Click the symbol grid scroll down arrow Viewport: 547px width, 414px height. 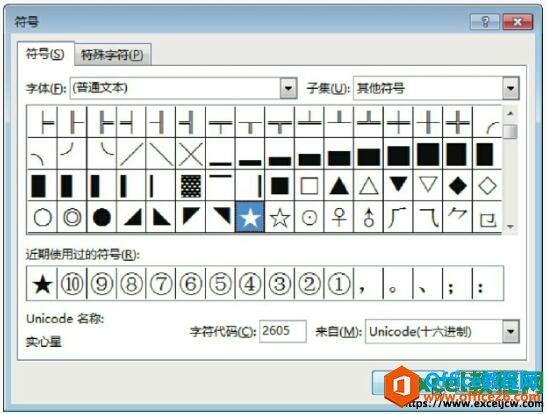coord(510,227)
